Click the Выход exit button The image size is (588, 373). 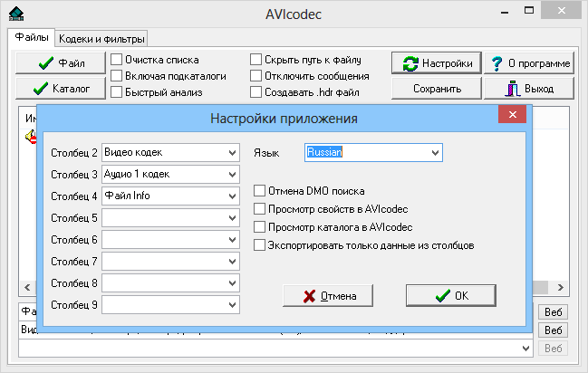click(x=529, y=89)
